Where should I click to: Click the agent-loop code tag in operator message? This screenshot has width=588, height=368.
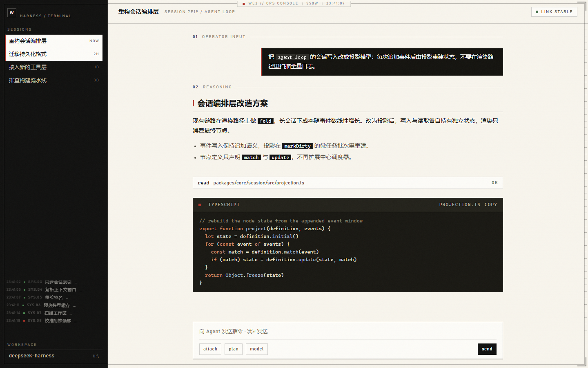[292, 57]
